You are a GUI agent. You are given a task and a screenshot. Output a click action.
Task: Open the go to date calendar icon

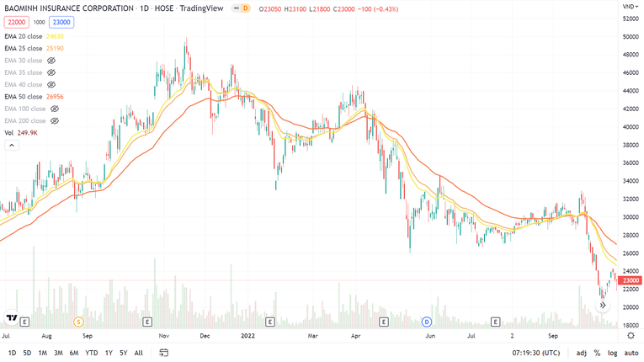(x=163, y=353)
